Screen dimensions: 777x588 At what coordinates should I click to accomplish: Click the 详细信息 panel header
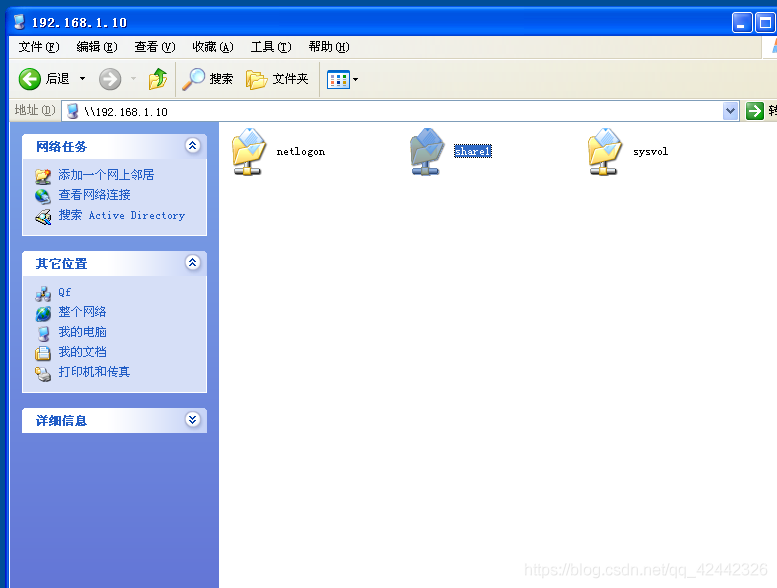[x=114, y=421]
